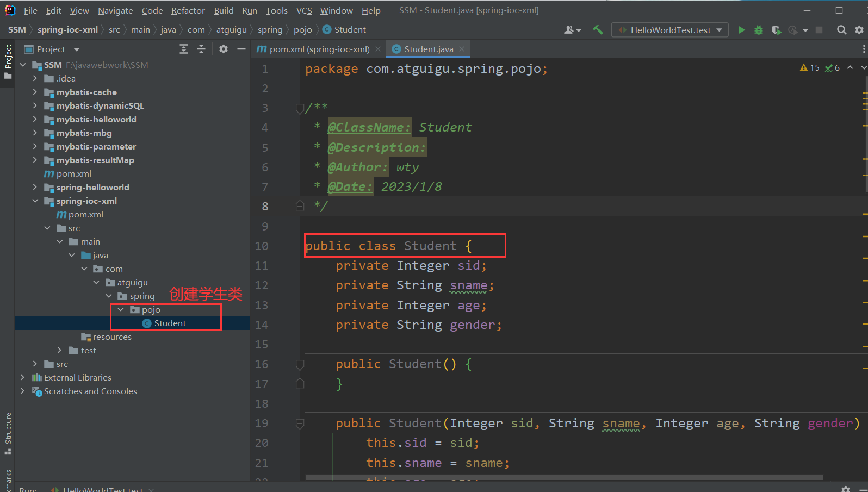Viewport: 868px width, 492px height.
Task: Select the Student.java editor tab
Action: (429, 49)
